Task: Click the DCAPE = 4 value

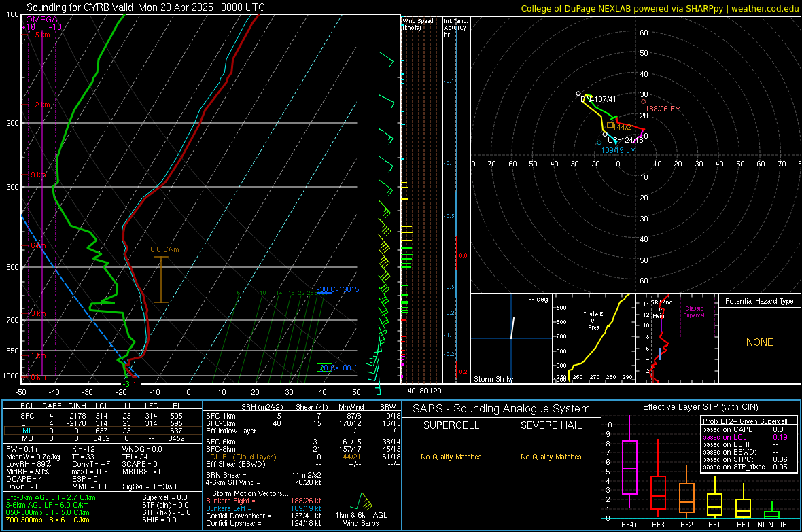Action: [24, 479]
